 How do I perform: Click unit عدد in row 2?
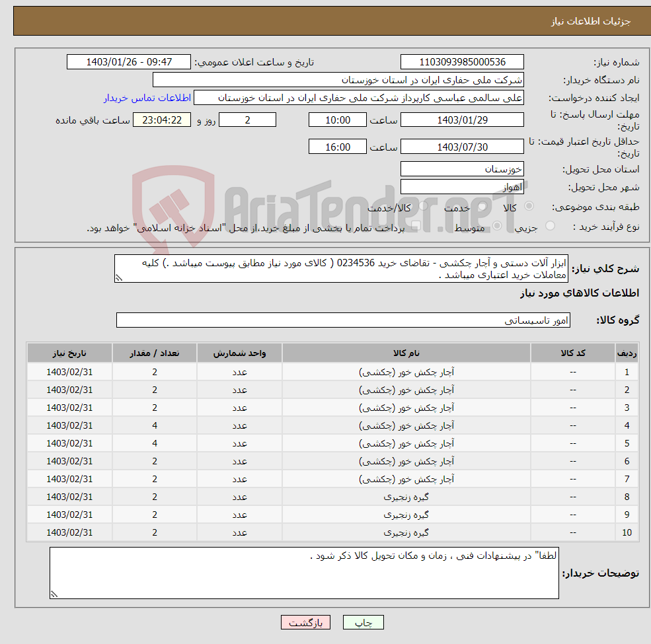click(239, 390)
